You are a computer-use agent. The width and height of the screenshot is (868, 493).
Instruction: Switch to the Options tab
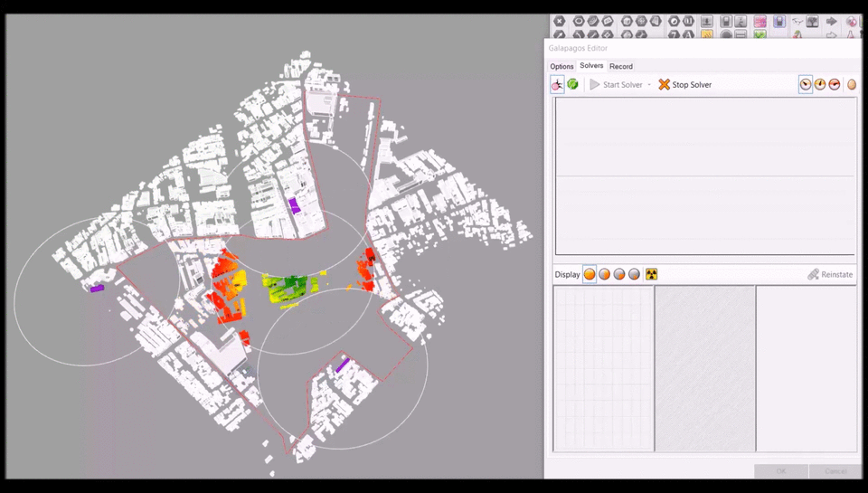[x=561, y=66]
